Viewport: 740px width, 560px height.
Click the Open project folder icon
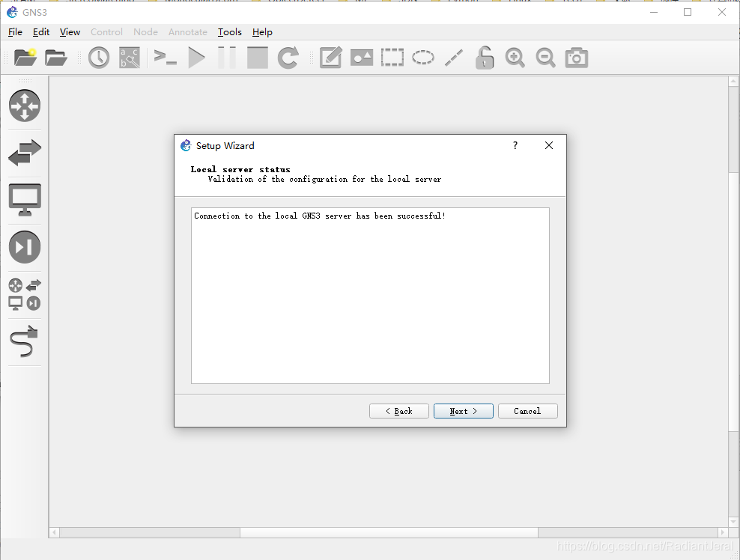55,58
